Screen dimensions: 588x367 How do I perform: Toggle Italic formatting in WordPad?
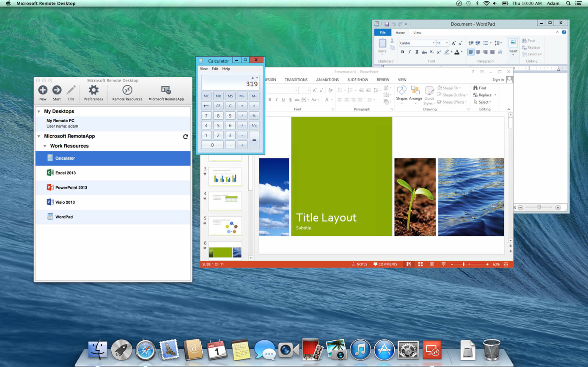[409, 52]
